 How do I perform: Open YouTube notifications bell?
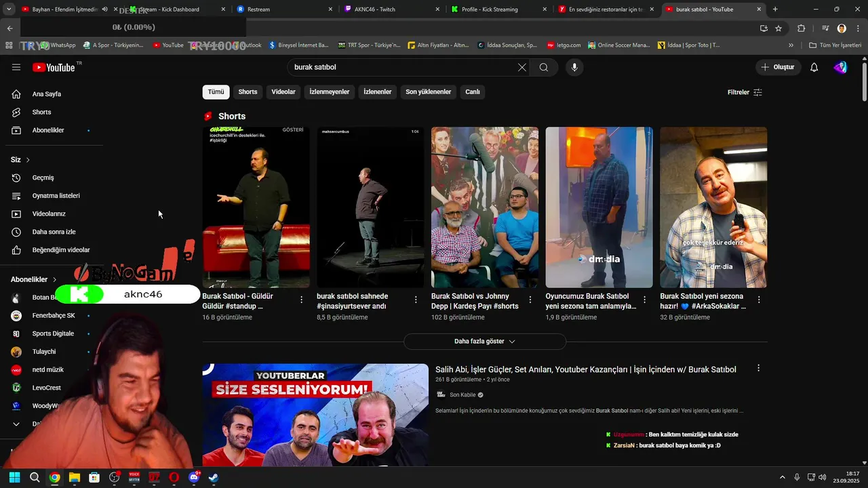tap(814, 67)
